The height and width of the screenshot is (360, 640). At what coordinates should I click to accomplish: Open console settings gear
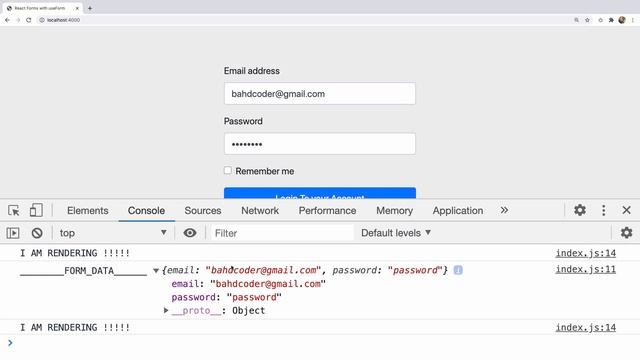pyautogui.click(x=627, y=233)
